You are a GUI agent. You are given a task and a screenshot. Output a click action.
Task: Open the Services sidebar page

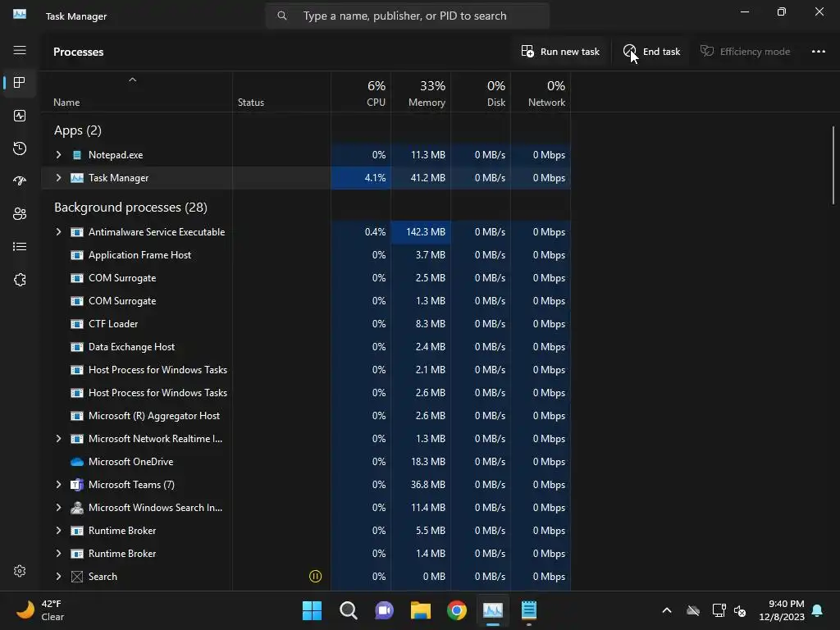point(20,280)
